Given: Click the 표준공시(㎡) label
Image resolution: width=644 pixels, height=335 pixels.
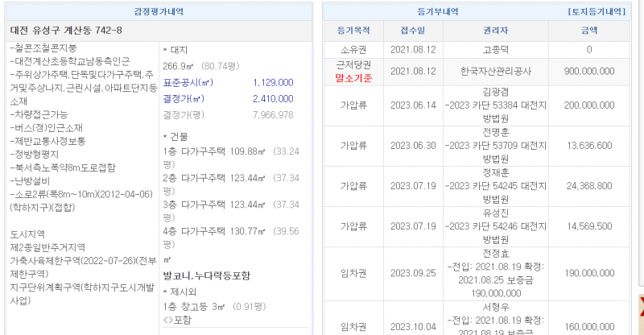Looking at the screenshot, I should pyautogui.click(x=187, y=83).
